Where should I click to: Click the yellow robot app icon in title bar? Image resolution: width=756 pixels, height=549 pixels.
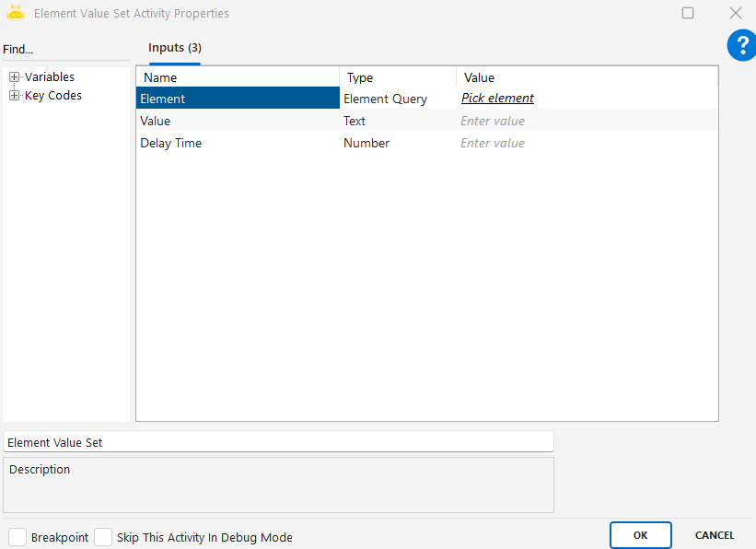click(x=16, y=14)
